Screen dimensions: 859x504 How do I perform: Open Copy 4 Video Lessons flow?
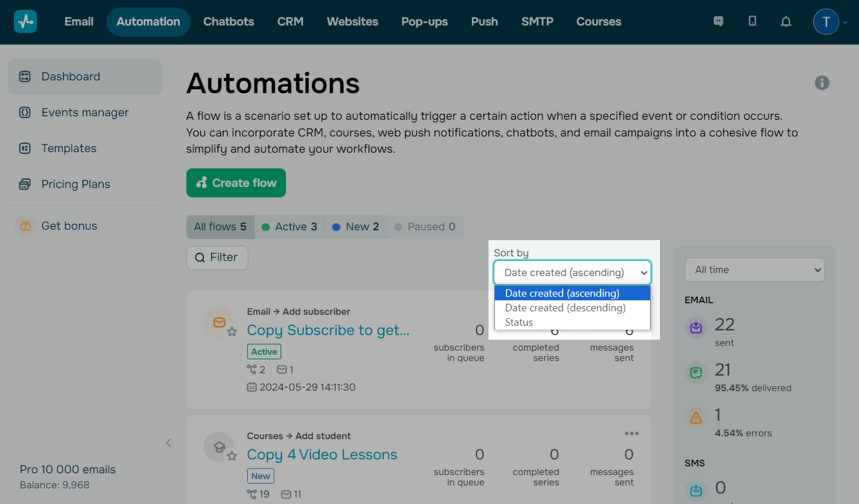pyautogui.click(x=322, y=454)
